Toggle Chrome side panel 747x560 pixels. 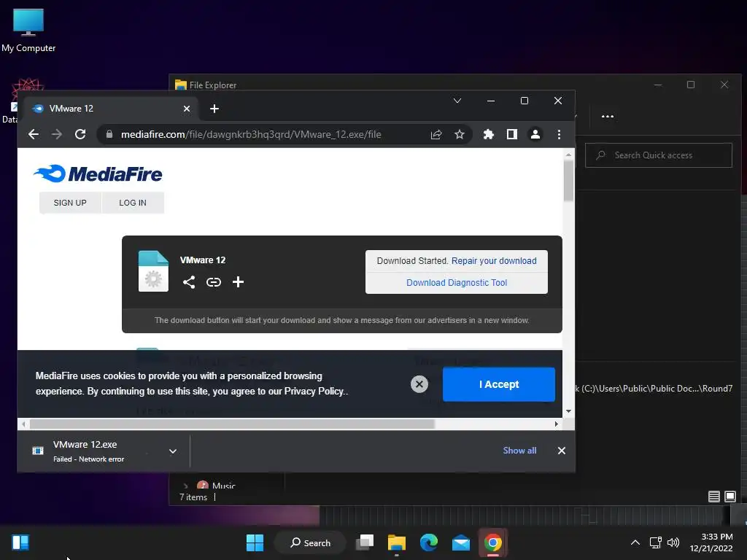tap(511, 134)
